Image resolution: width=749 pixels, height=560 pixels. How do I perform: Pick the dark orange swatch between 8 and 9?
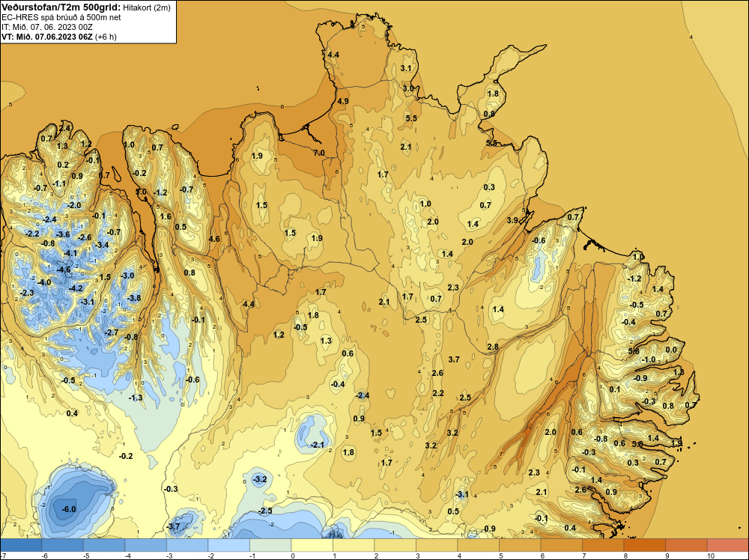pos(644,545)
